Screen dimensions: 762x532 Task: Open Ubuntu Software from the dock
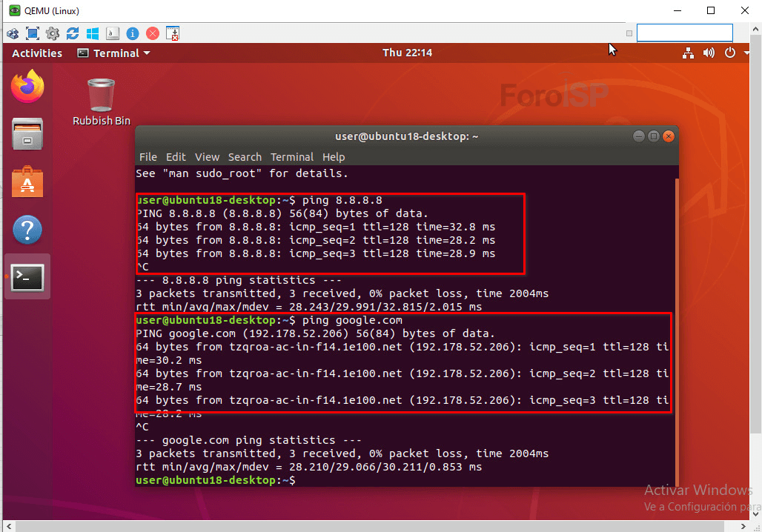[x=27, y=182]
